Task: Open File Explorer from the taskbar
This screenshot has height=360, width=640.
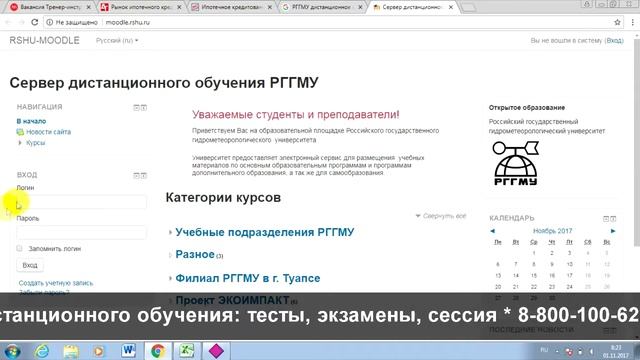Action: tap(71, 351)
